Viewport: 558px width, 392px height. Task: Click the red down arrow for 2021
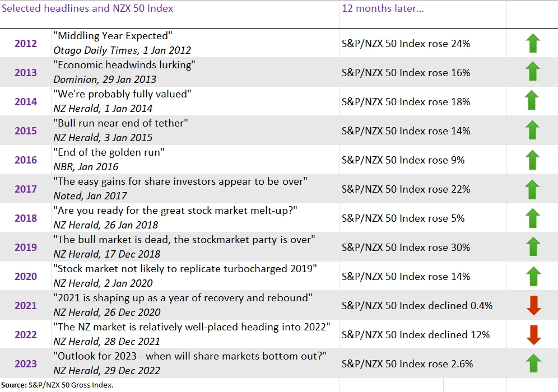click(x=533, y=305)
